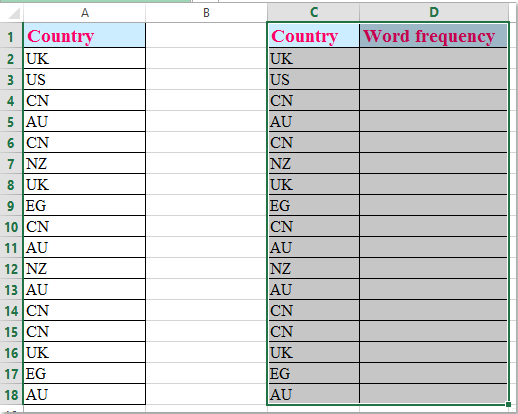Select column C header
The image size is (518, 414).
314,13
